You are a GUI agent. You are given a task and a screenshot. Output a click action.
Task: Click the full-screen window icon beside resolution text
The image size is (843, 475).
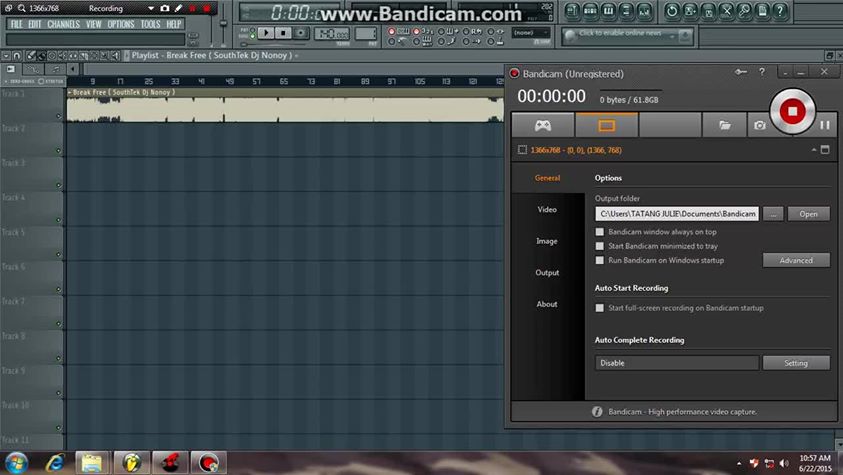pyautogui.click(x=825, y=150)
